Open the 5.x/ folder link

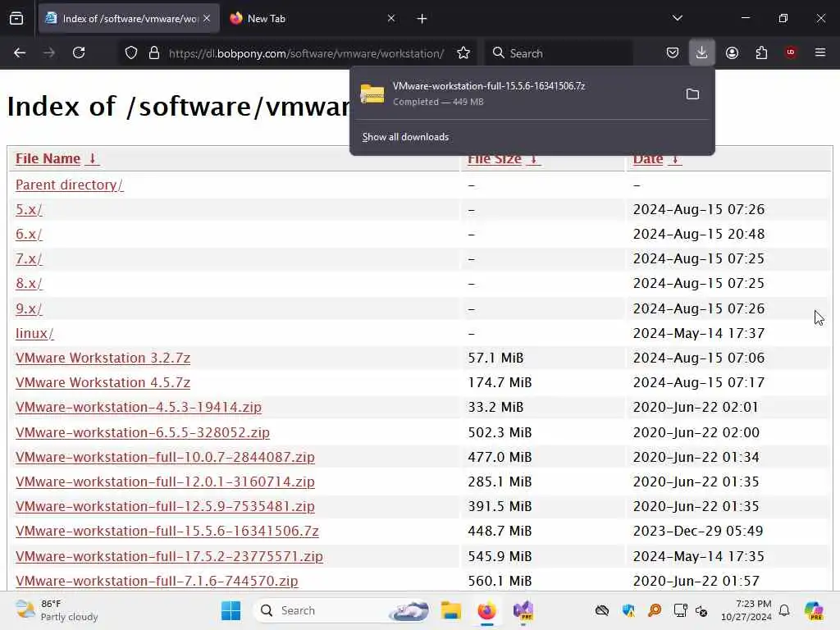click(29, 209)
